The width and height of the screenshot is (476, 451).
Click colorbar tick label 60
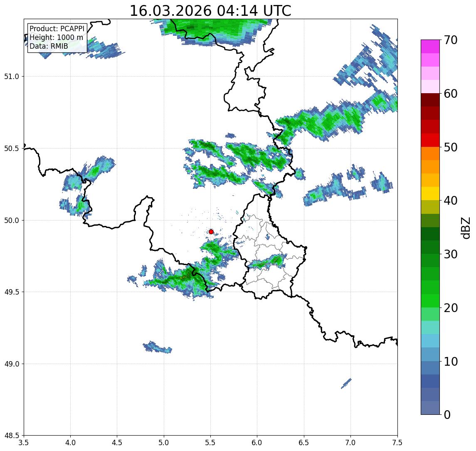pyautogui.click(x=451, y=94)
